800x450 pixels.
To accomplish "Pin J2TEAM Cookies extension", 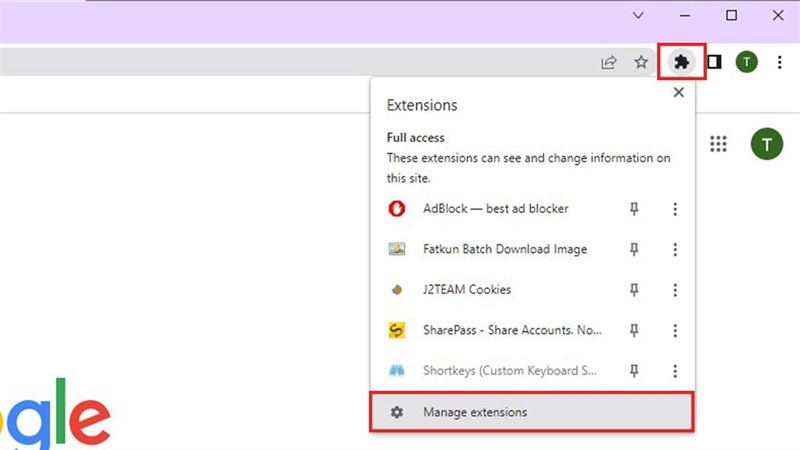I will pyautogui.click(x=634, y=290).
